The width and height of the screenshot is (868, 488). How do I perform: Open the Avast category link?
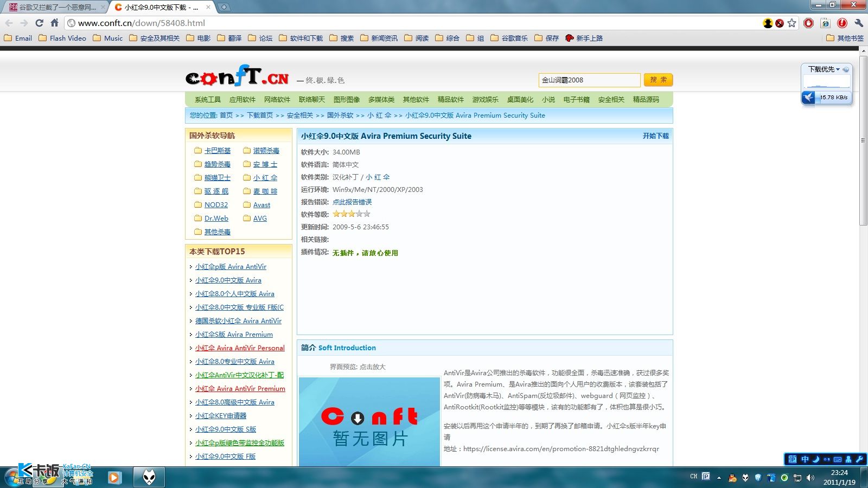coord(261,204)
